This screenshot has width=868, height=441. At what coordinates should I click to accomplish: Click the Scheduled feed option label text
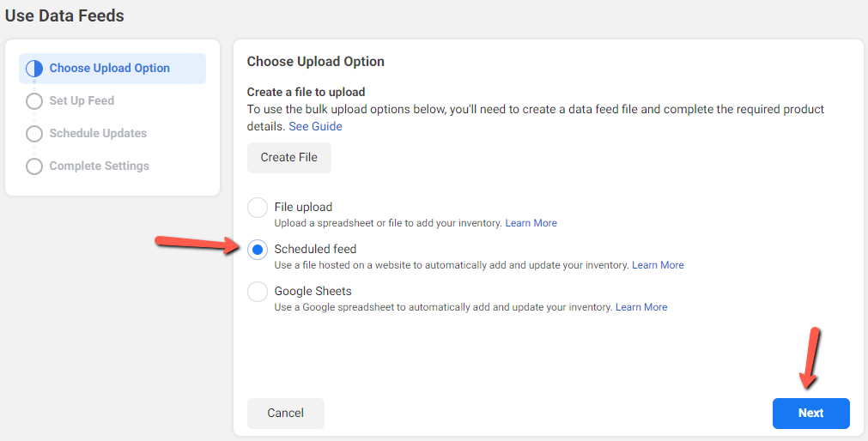pyautogui.click(x=316, y=249)
